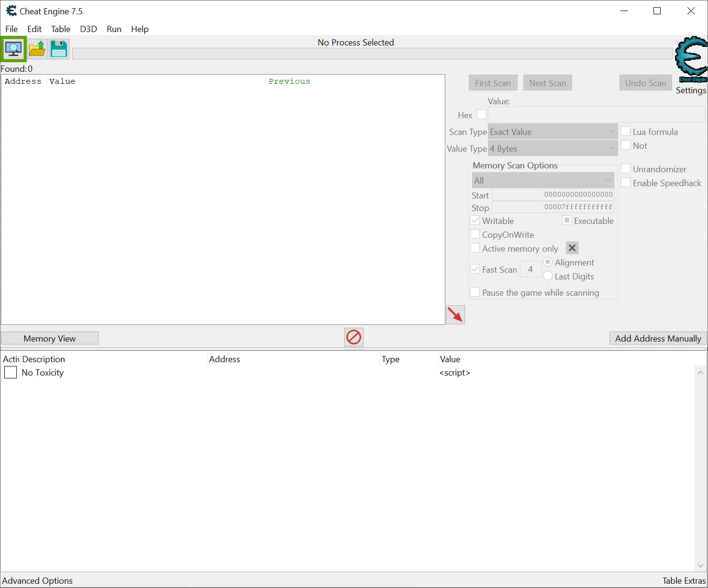Edit the Stop address field

point(553,207)
